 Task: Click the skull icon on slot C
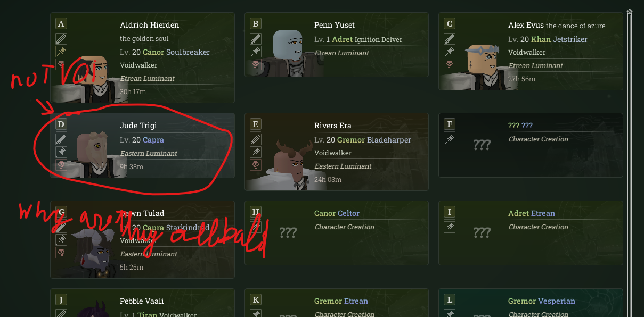(x=450, y=64)
